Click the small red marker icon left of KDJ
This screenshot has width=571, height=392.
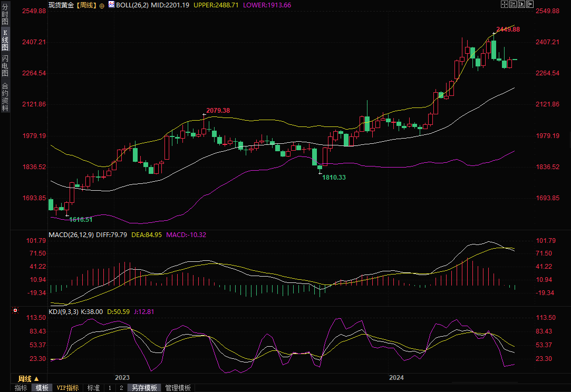[14, 311]
